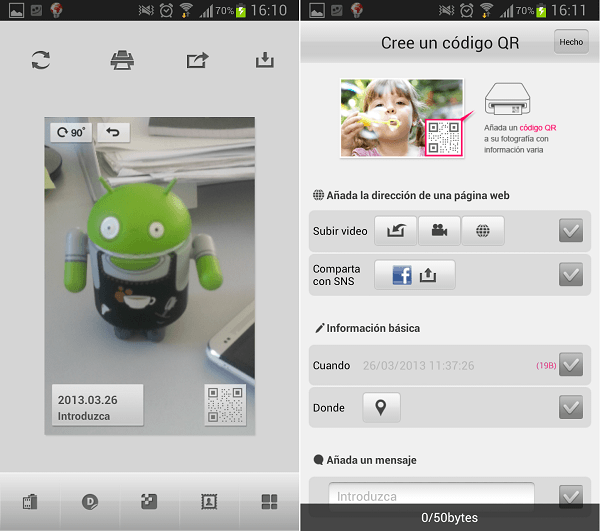Tap the 'Añada la dirección de una página web' heading
Screen dimensions: 600x531
pyautogui.click(x=418, y=195)
